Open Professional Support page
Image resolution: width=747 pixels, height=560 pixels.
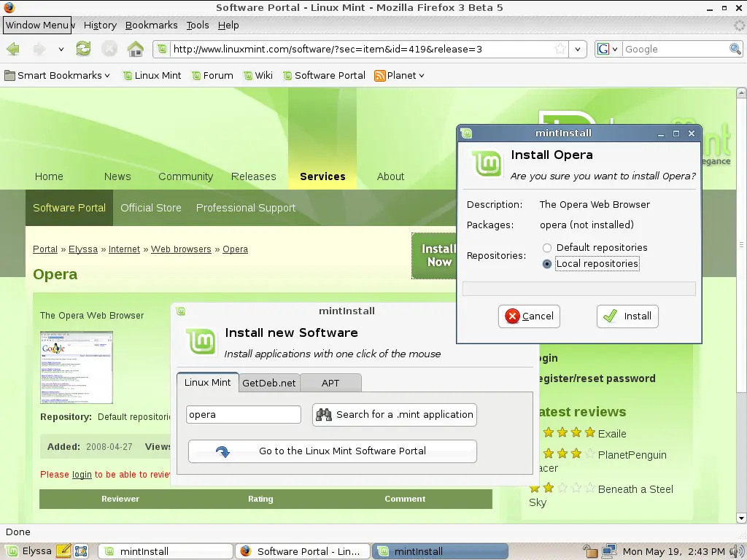coord(246,208)
